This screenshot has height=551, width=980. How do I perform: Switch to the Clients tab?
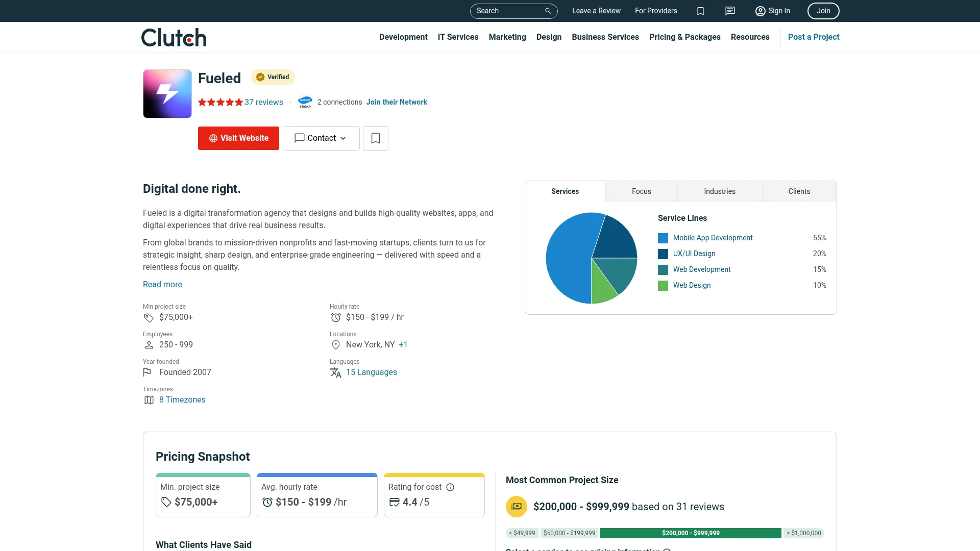point(799,191)
